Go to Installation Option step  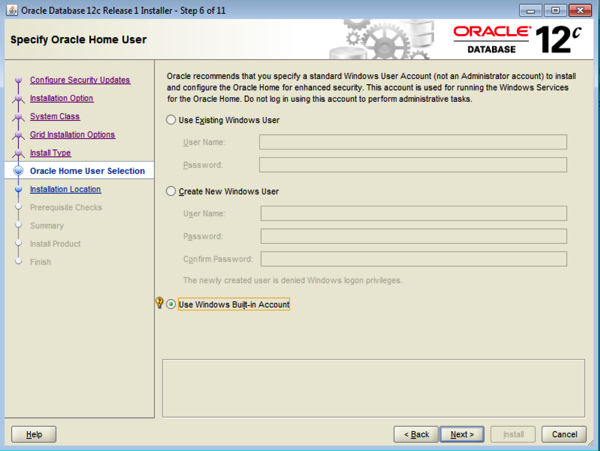[x=62, y=98]
